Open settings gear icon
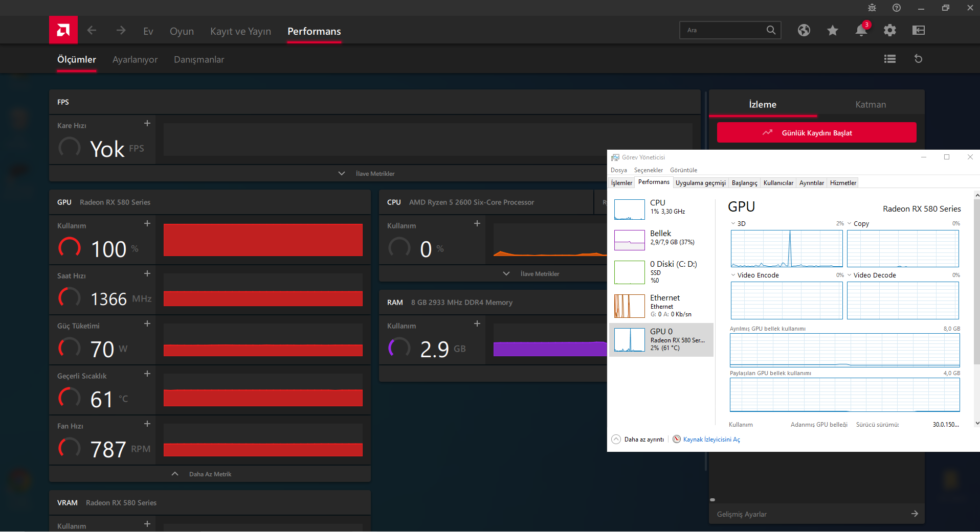980x532 pixels. click(x=889, y=31)
